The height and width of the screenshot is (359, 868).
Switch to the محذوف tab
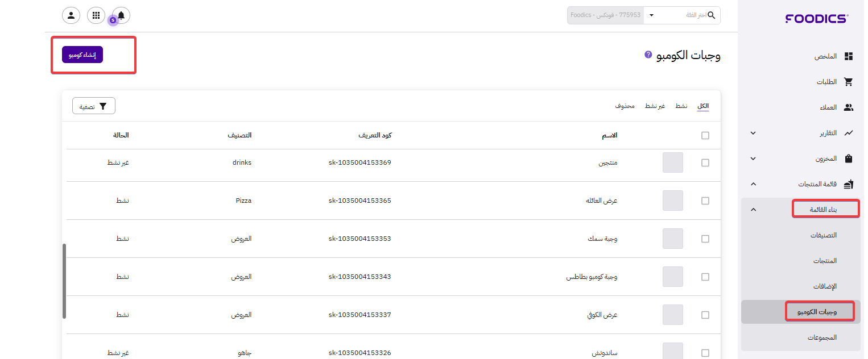625,106
